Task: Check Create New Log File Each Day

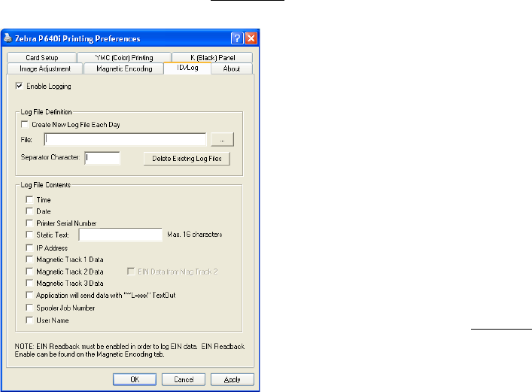Action: tap(24, 125)
